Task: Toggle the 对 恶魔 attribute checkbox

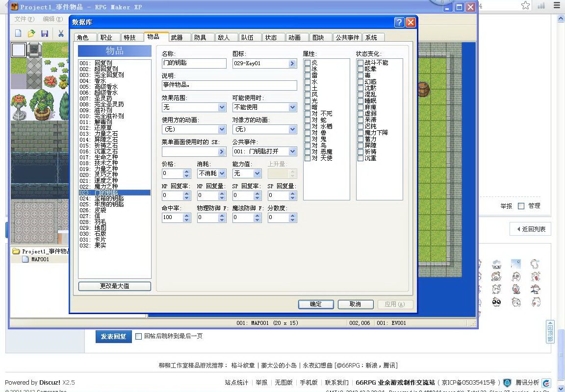Action: tap(308, 152)
